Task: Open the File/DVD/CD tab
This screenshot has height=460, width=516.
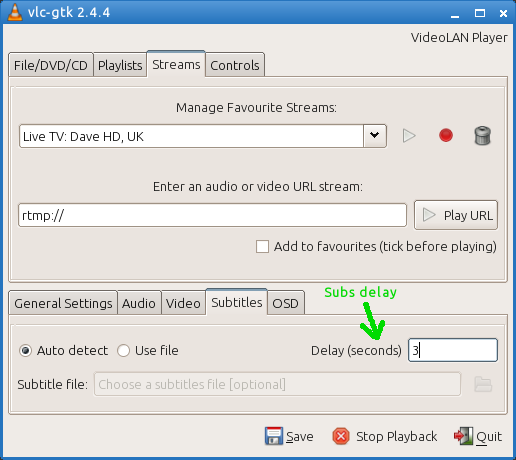Action: click(51, 65)
